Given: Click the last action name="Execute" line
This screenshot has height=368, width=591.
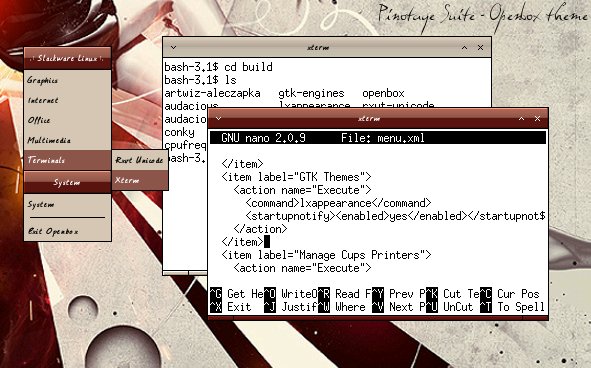Looking at the screenshot, I should (x=303, y=268).
